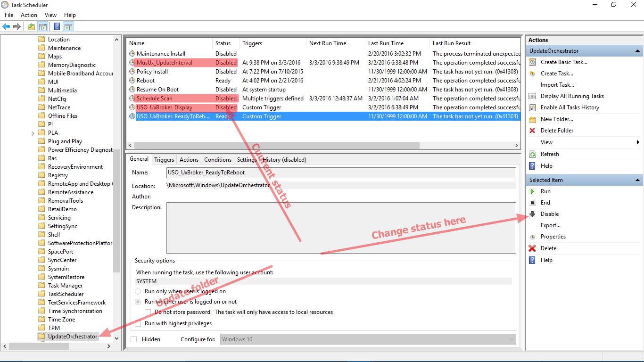
Task: Click the Enable All Tasks History icon
Action: [532, 107]
